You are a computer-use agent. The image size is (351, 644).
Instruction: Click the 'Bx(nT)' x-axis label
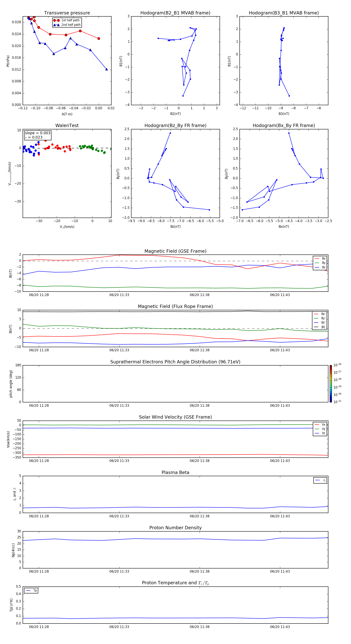coord(284,227)
